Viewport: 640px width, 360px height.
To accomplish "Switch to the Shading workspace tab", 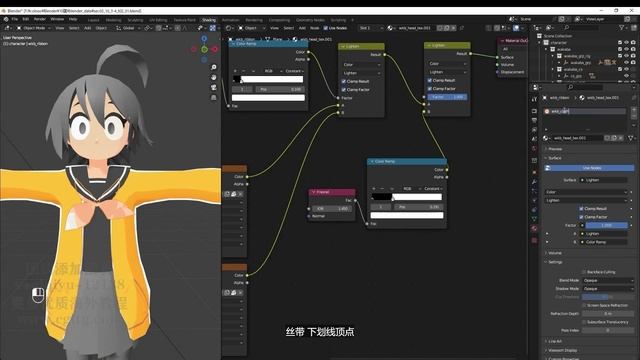I will pos(209,20).
